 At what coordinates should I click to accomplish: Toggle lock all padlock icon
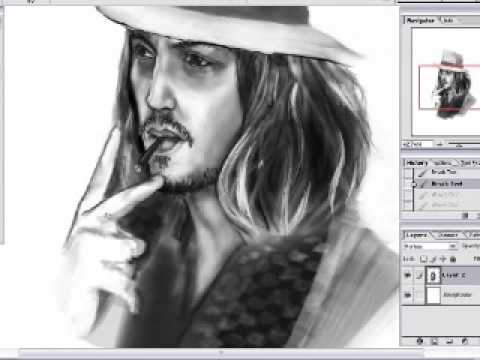click(x=453, y=259)
